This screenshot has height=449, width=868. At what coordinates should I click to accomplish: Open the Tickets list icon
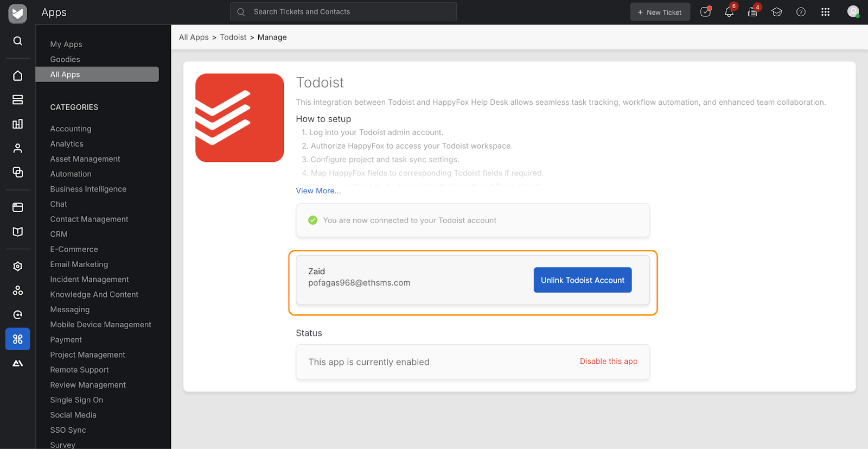click(x=18, y=99)
